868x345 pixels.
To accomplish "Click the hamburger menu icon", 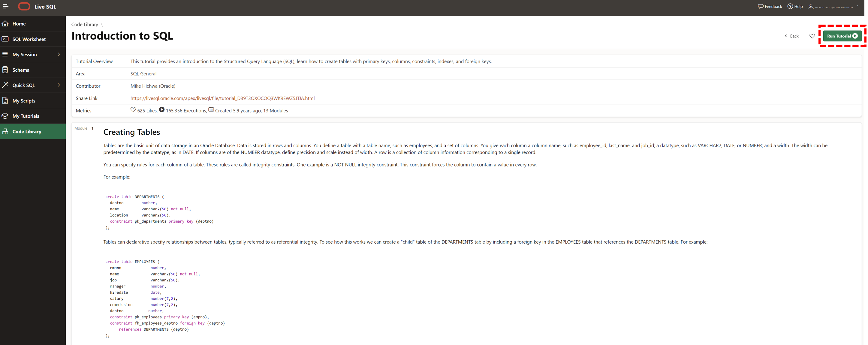I will [x=5, y=6].
